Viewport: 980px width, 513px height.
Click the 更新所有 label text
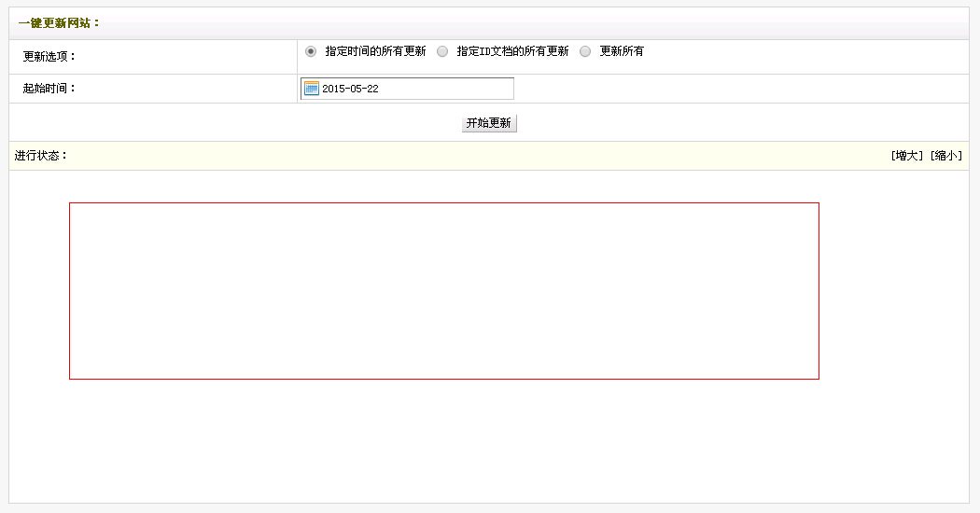point(621,51)
